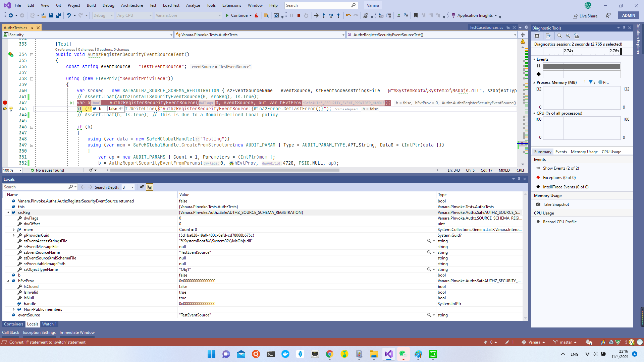
Task: Click Take Snapshot link
Action: [556, 204]
